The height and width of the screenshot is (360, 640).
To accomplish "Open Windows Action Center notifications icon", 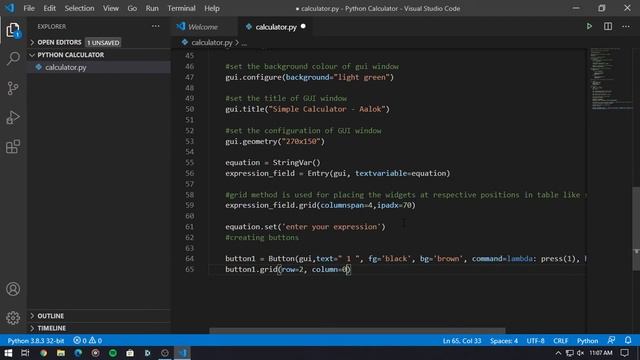I will pos(624,353).
